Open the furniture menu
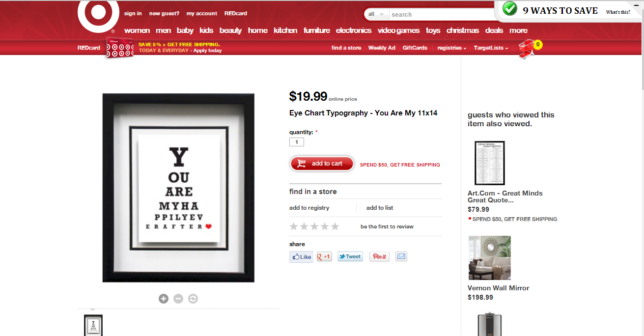Viewport: 644px width, 336px height. [317, 30]
